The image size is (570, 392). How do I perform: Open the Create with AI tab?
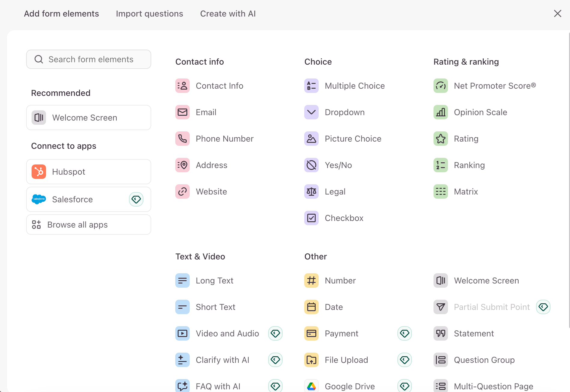click(x=228, y=14)
